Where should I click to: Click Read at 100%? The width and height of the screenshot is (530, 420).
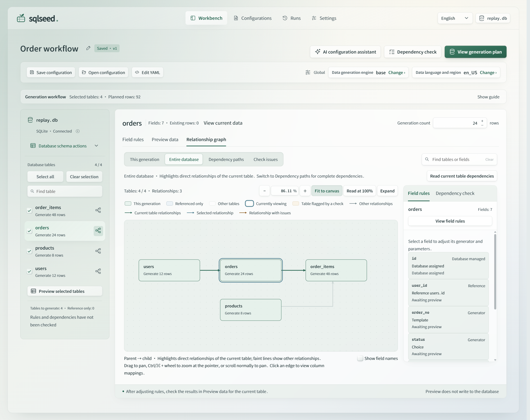coord(359,191)
